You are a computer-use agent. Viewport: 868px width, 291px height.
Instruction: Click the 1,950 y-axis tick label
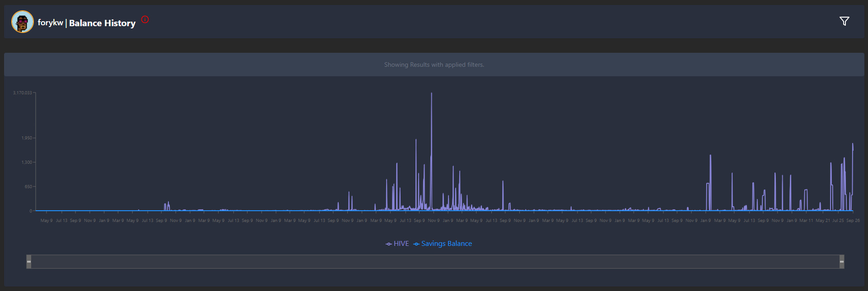pyautogui.click(x=27, y=138)
